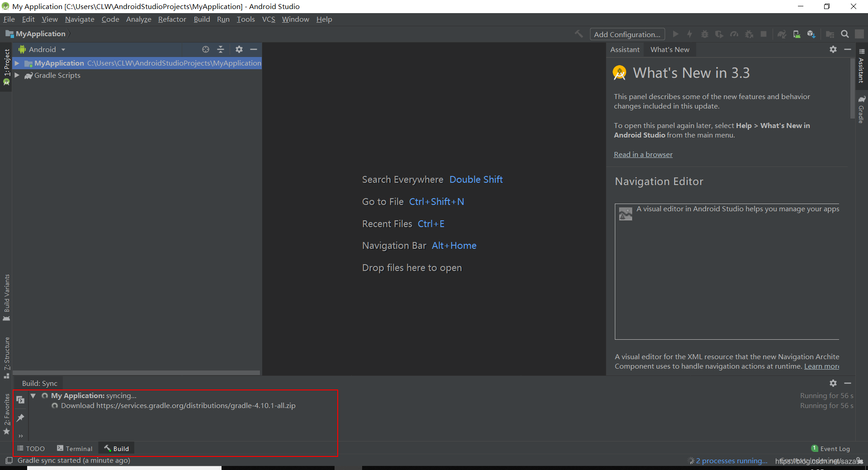Click the Navigation Editor preview image
This screenshot has height=470, width=868.
pos(727,271)
